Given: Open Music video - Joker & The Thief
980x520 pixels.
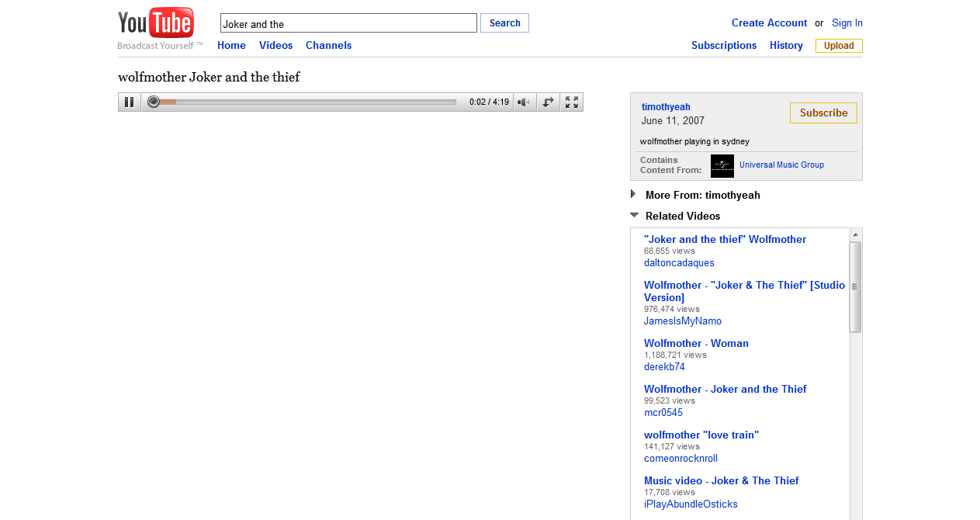Looking at the screenshot, I should point(721,481).
